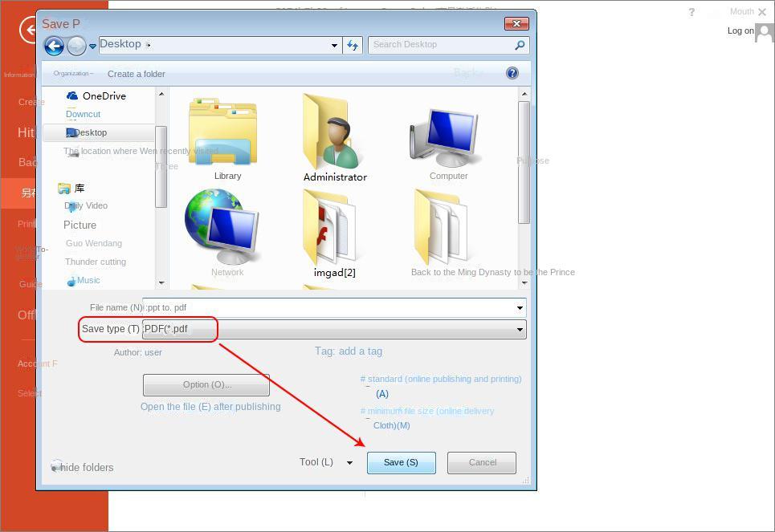The image size is (775, 532).
Task: Select Music in the navigation pane
Action: click(x=87, y=280)
